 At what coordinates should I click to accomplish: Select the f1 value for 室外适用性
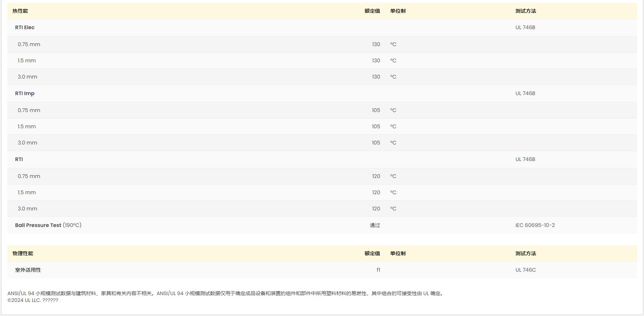378,270
